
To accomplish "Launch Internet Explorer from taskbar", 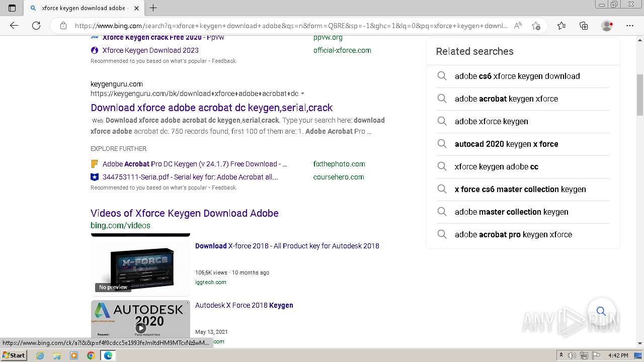I will pos(40,355).
